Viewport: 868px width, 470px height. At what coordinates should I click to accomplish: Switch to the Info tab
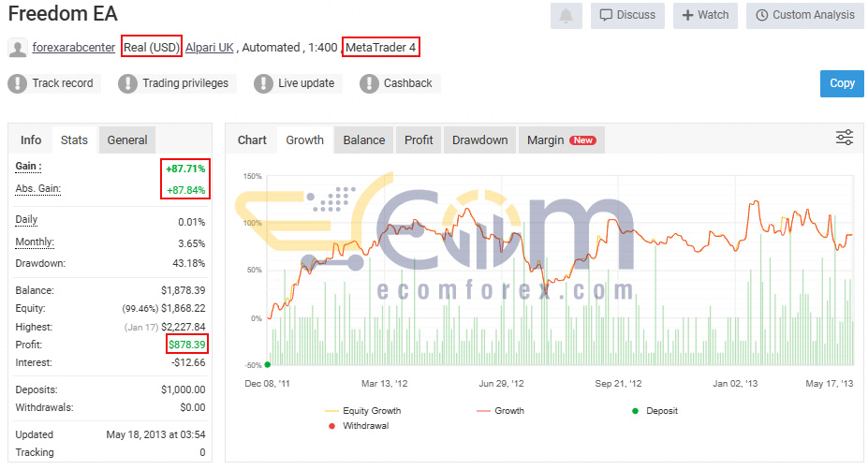coord(31,140)
